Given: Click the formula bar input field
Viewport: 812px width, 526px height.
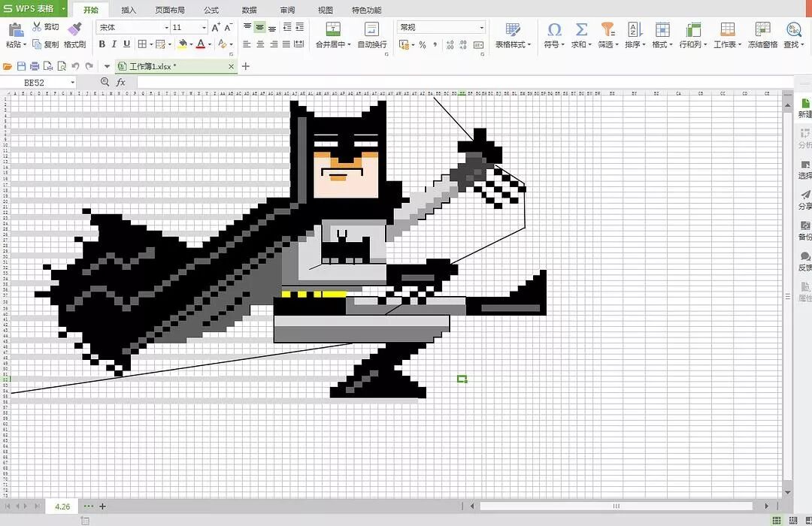Looking at the screenshot, I should coord(465,83).
